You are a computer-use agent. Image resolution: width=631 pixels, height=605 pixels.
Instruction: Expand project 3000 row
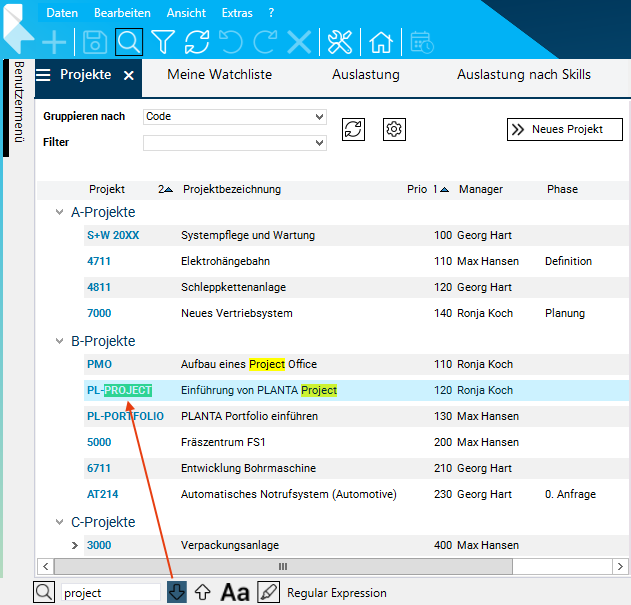[75, 545]
